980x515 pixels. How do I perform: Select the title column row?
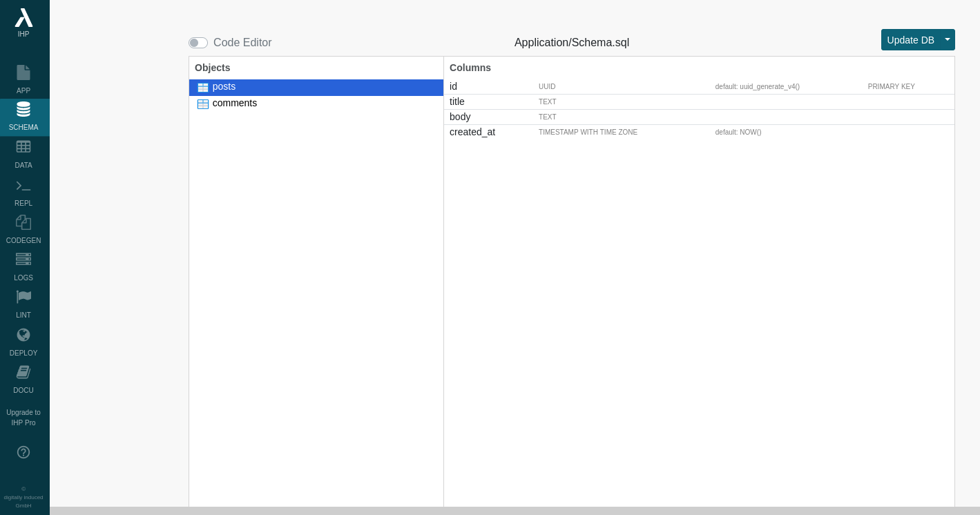[x=457, y=101]
